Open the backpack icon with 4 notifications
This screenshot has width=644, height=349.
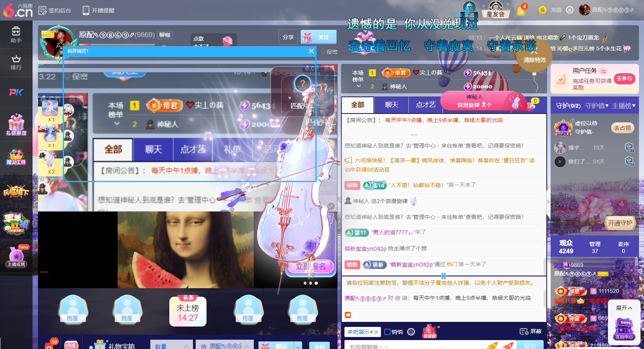pyautogui.click(x=522, y=10)
